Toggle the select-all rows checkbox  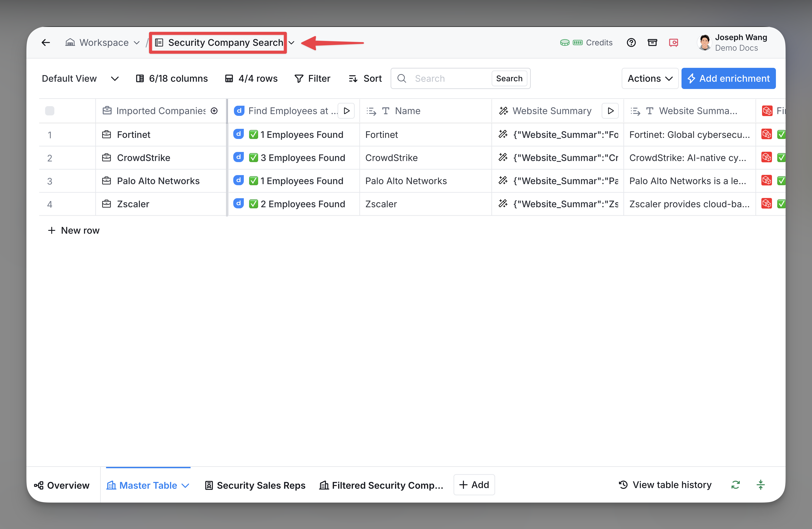click(50, 111)
